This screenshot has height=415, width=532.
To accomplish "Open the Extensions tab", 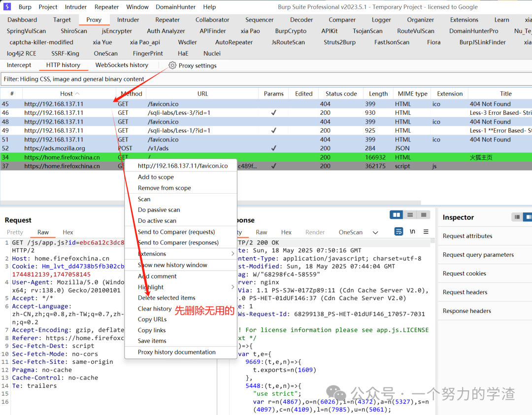I will [x=464, y=20].
